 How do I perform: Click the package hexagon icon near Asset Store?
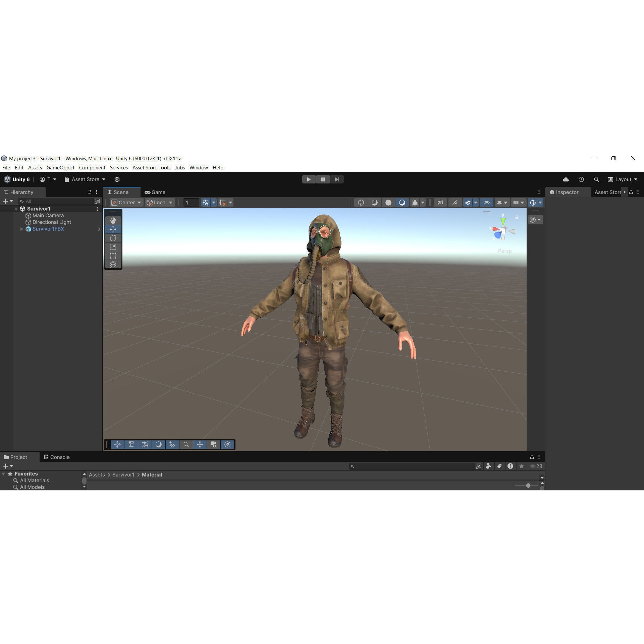coord(117,179)
